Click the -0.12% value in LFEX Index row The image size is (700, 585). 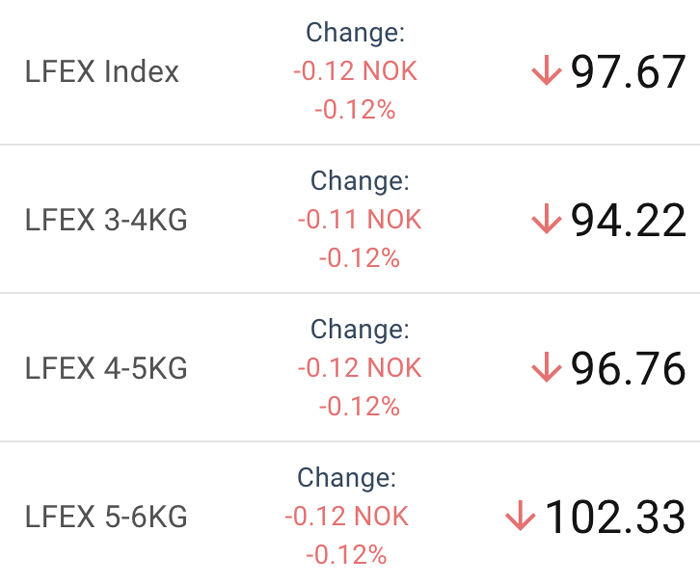click(355, 109)
